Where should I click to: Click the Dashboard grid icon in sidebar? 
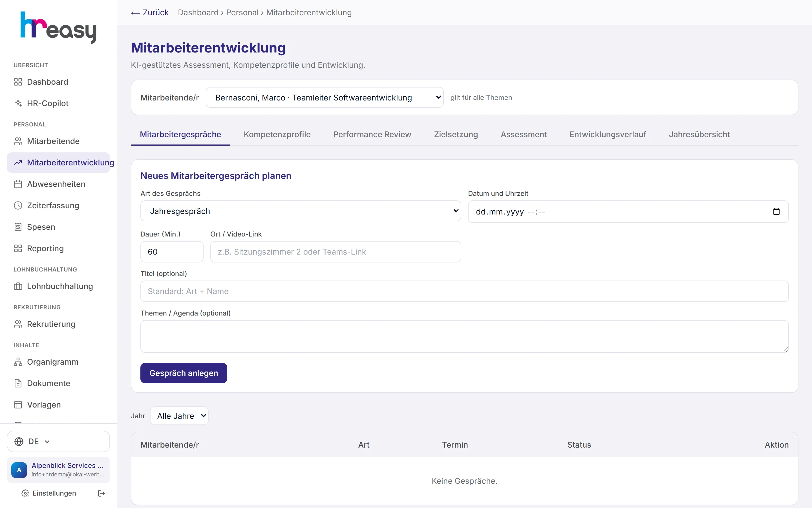(18, 82)
